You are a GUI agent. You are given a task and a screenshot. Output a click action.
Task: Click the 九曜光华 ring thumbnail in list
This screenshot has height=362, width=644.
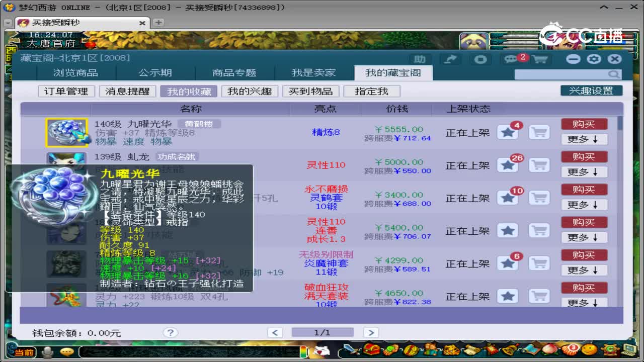point(67,133)
